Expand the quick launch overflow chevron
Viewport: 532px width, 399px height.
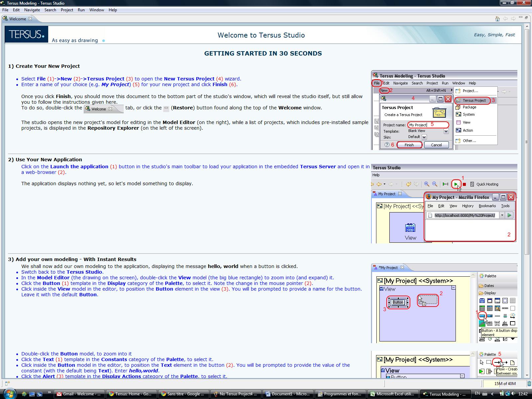click(x=49, y=392)
